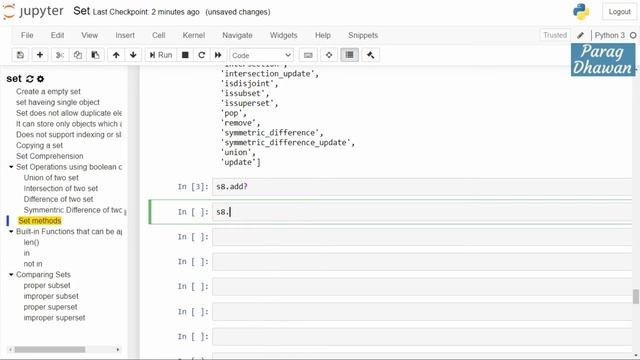
Task: Click the Python logo icon
Action: click(581, 11)
